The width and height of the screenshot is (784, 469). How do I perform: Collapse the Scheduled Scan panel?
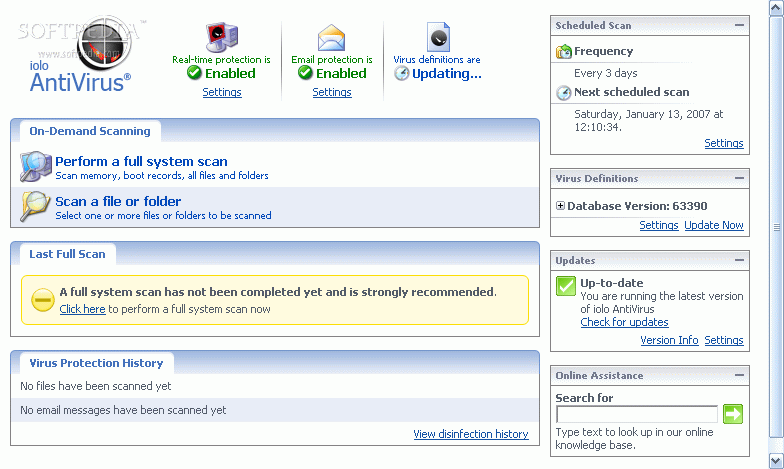[739, 25]
